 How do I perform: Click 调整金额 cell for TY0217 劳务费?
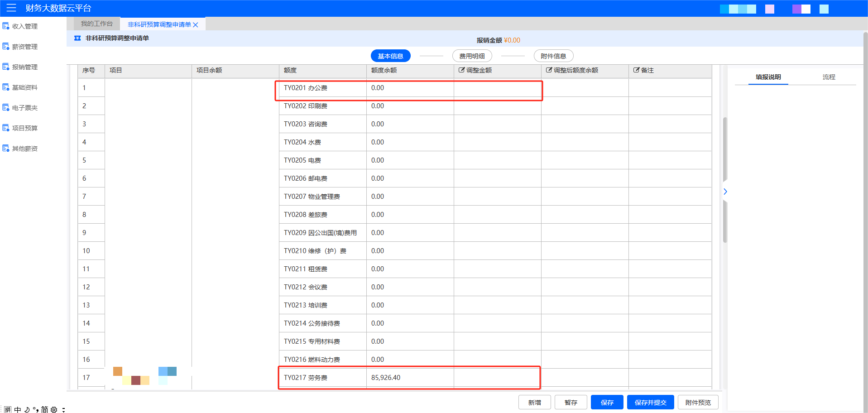click(497, 378)
